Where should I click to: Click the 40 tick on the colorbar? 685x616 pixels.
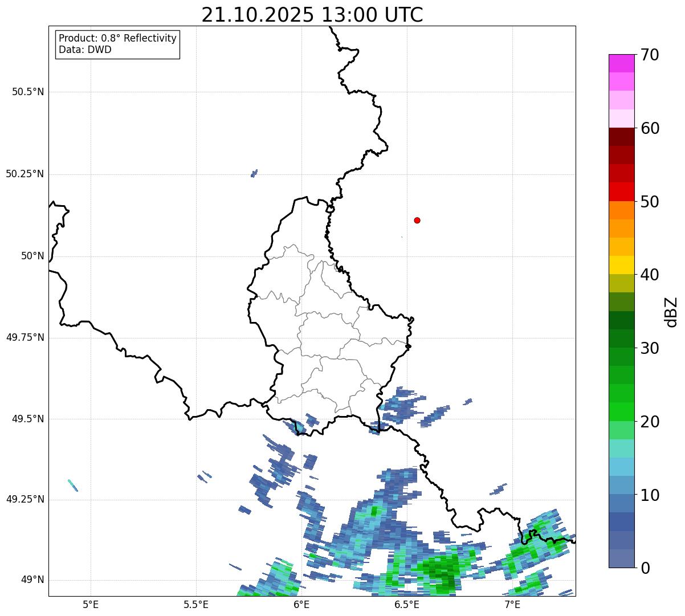pos(650,275)
